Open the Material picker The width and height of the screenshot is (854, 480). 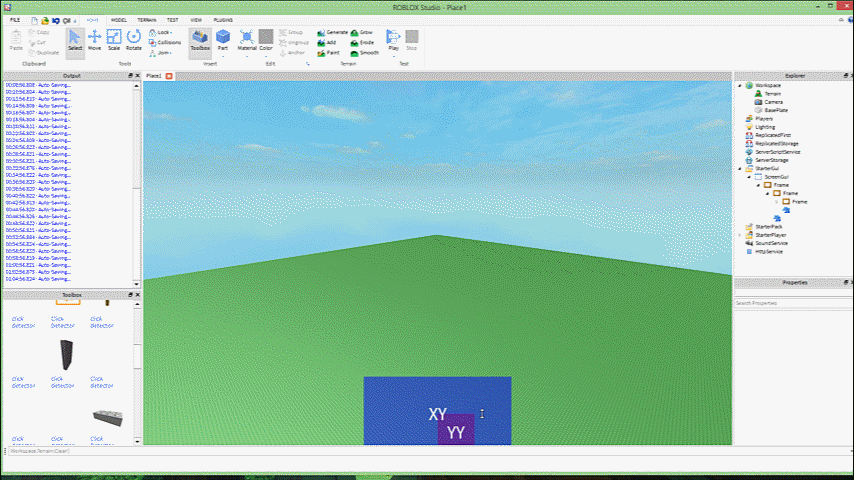coord(247,41)
